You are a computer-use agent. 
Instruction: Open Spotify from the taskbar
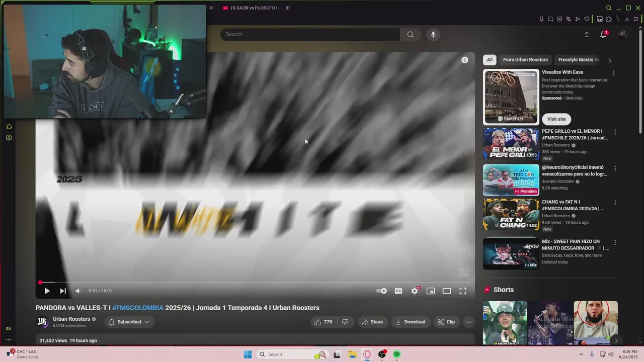click(396, 354)
